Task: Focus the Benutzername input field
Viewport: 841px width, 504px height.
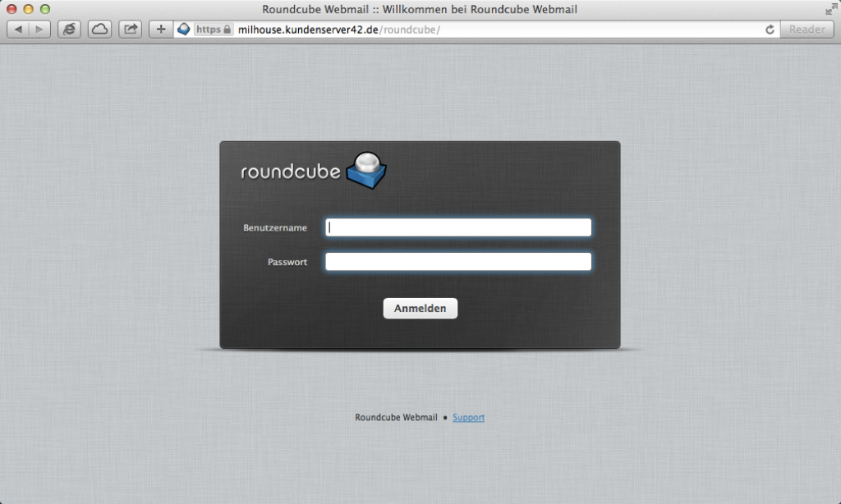Action: 458,227
